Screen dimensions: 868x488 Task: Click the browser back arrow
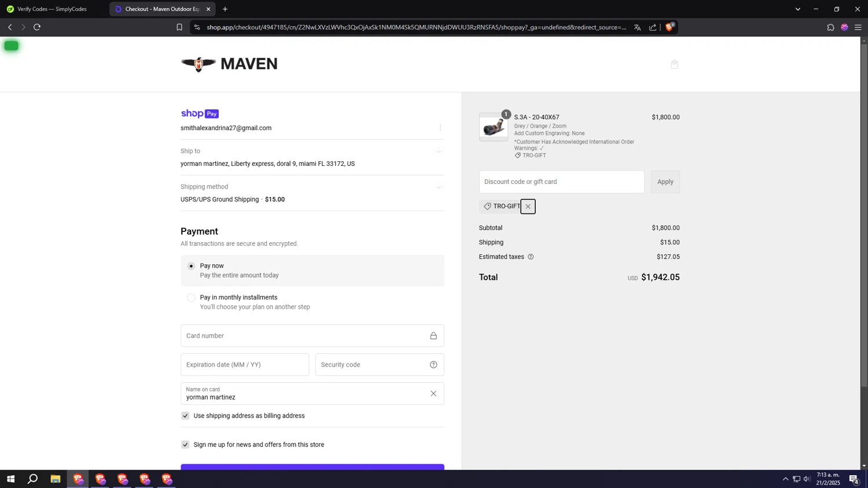pyautogui.click(x=10, y=27)
